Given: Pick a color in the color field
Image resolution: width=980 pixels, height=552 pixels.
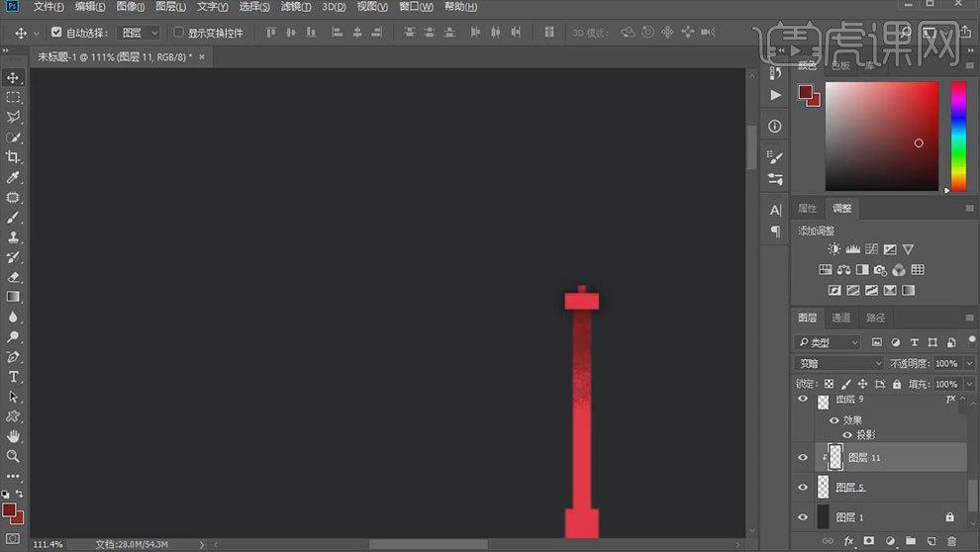Looking at the screenshot, I should [882, 137].
